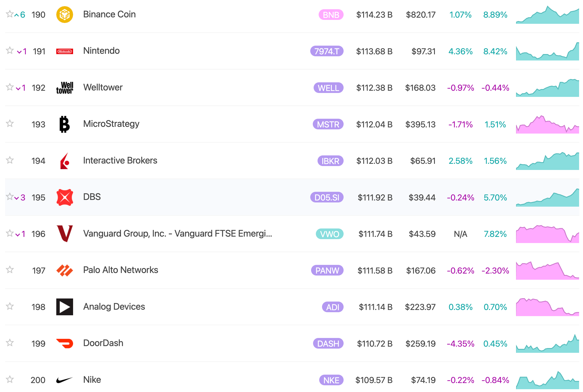583x392 pixels.
Task: Click DoorDash daily change -4.35%
Action: click(461, 344)
